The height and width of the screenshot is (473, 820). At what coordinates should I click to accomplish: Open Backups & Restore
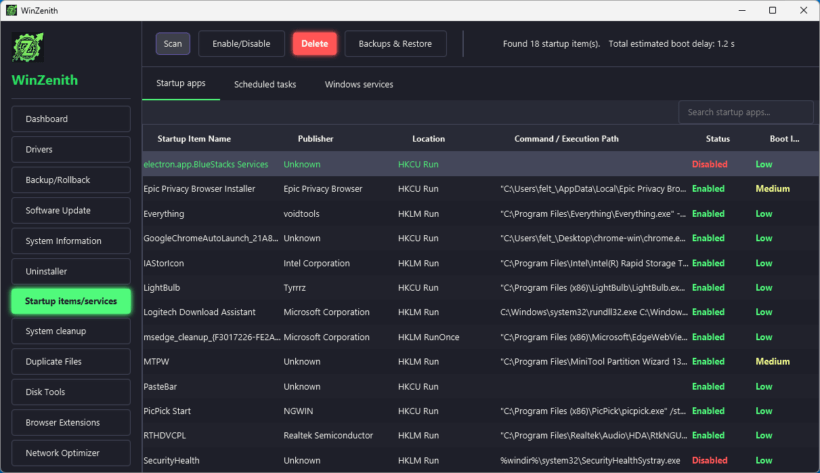[x=395, y=44]
